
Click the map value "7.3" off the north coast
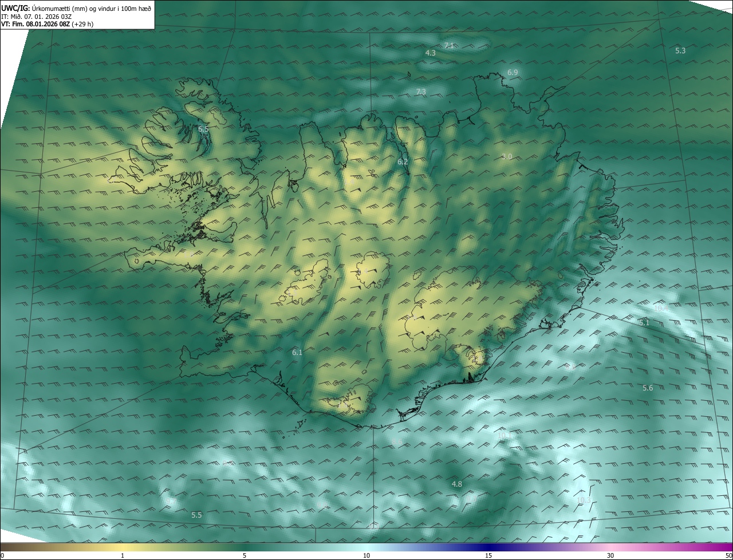pyautogui.click(x=421, y=92)
